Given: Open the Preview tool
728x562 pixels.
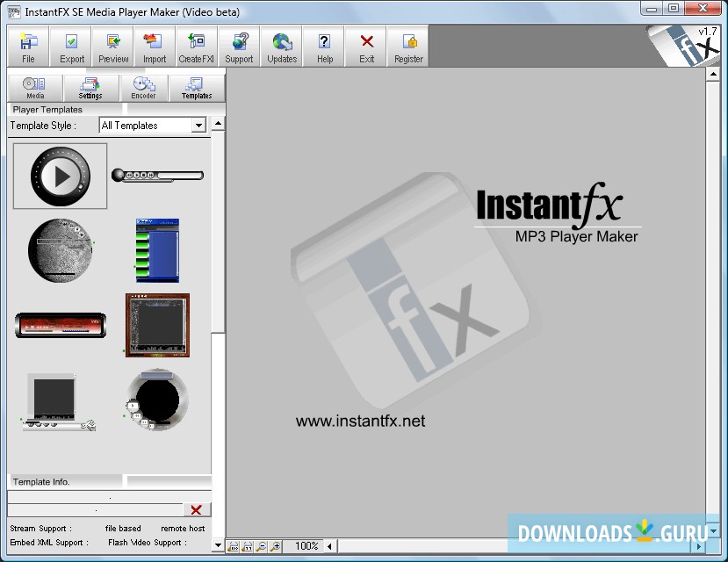Looking at the screenshot, I should pyautogui.click(x=113, y=47).
